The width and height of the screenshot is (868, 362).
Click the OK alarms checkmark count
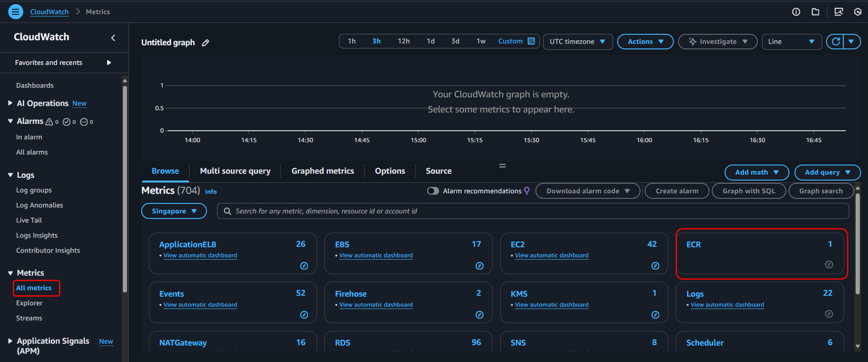tap(69, 122)
